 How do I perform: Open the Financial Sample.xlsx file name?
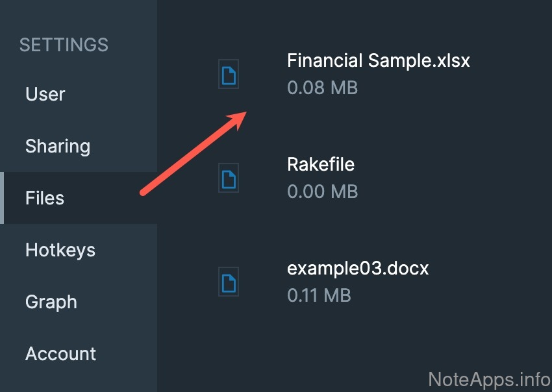coord(378,61)
